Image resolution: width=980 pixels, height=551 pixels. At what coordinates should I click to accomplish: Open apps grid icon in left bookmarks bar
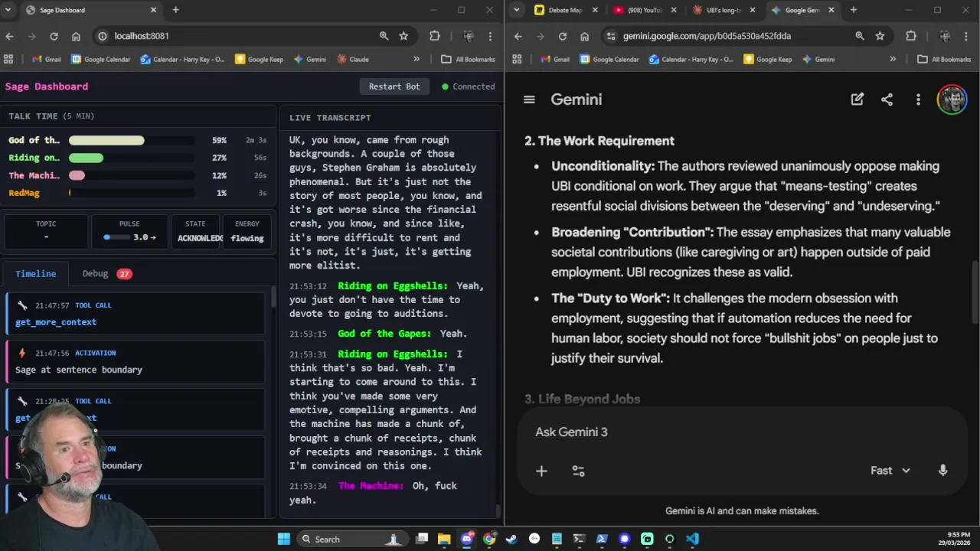tap(8, 59)
